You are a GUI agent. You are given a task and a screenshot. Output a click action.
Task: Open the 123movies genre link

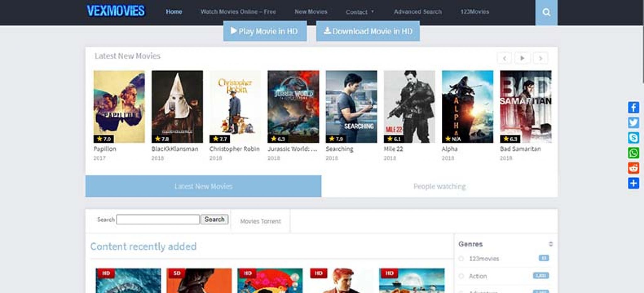484,259
